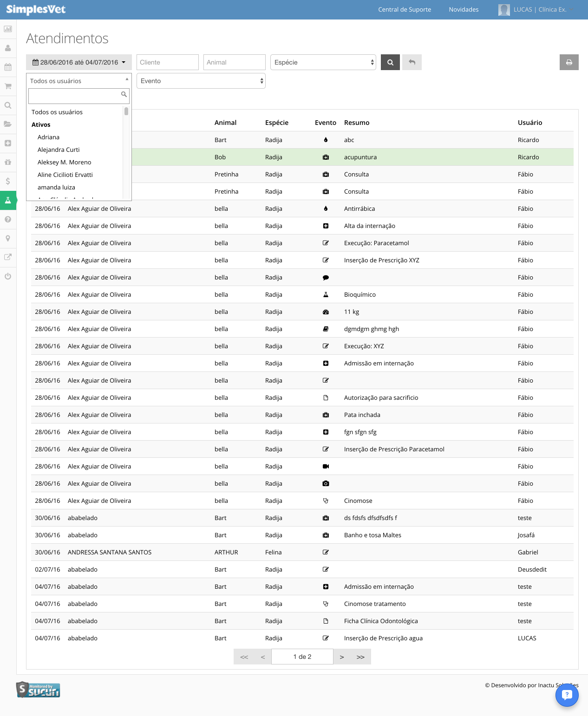Open the calendar icon in the sidebar
This screenshot has height=716, width=588.
(x=8, y=67)
